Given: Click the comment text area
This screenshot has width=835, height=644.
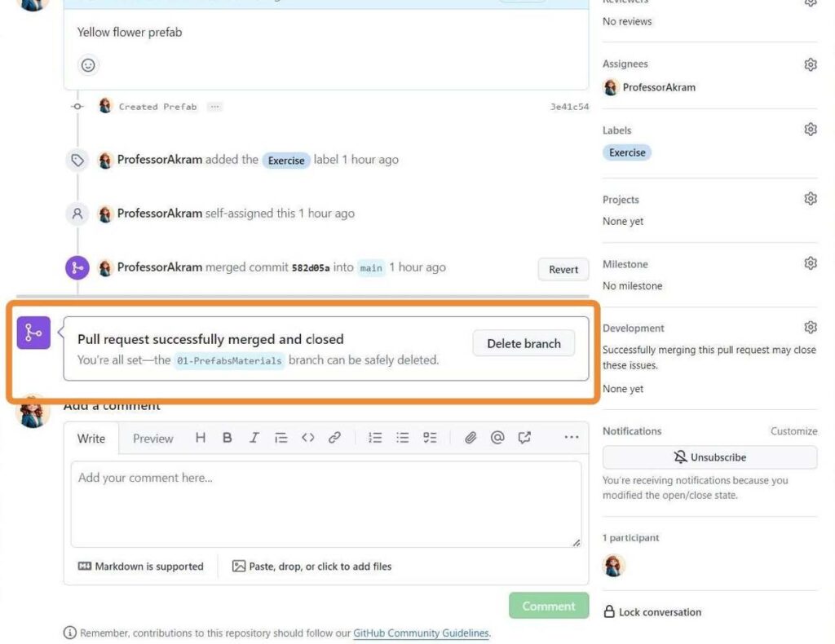Looking at the screenshot, I should (326, 504).
